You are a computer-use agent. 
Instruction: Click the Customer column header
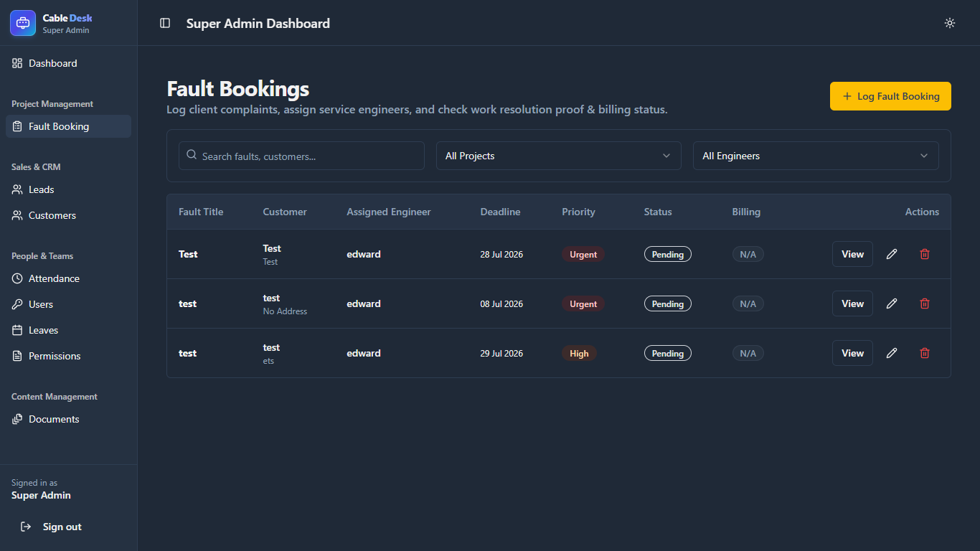coord(285,212)
